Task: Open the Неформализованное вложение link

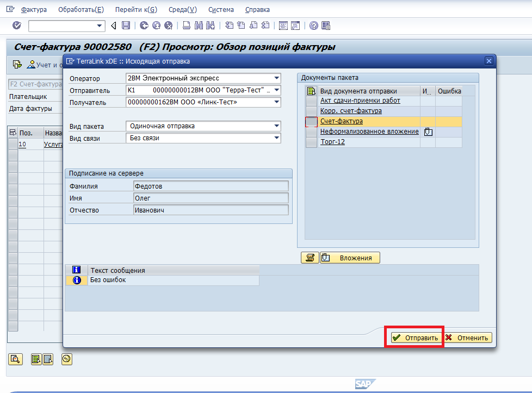Action: [x=369, y=132]
